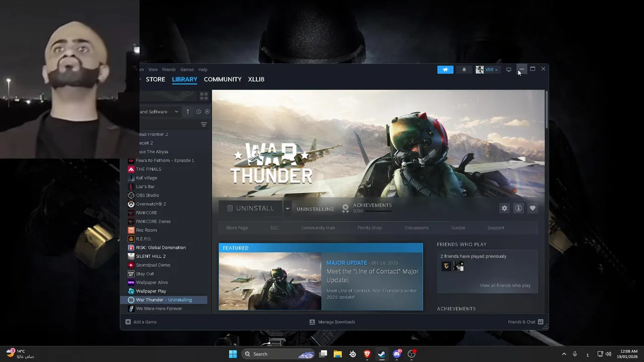The width and height of the screenshot is (644, 362).
Task: Go to the STORE tab
Action: 155,79
